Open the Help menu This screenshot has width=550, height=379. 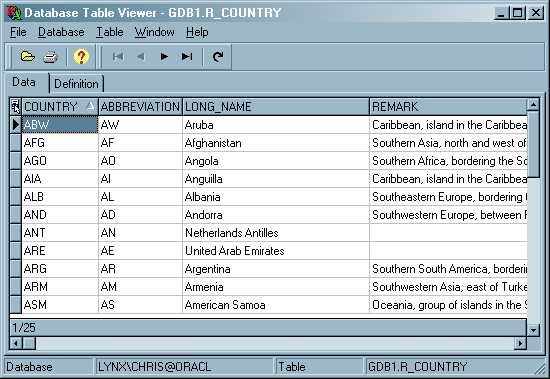[197, 32]
